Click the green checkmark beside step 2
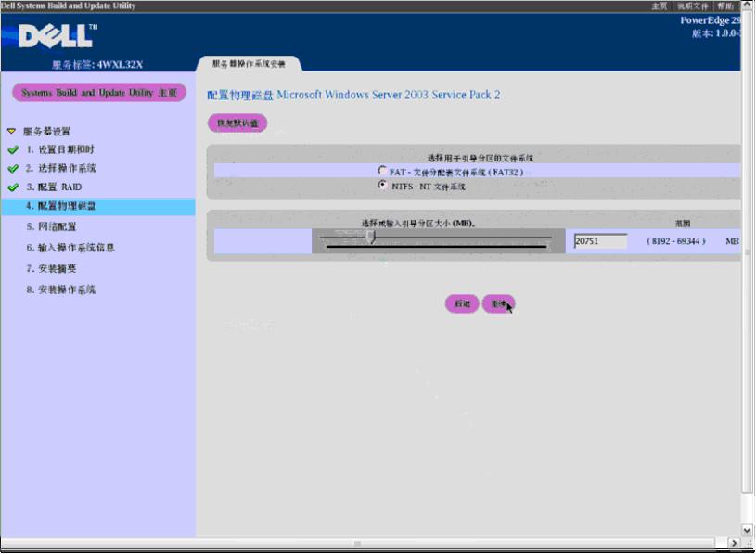This screenshot has width=756, height=554. [14, 169]
